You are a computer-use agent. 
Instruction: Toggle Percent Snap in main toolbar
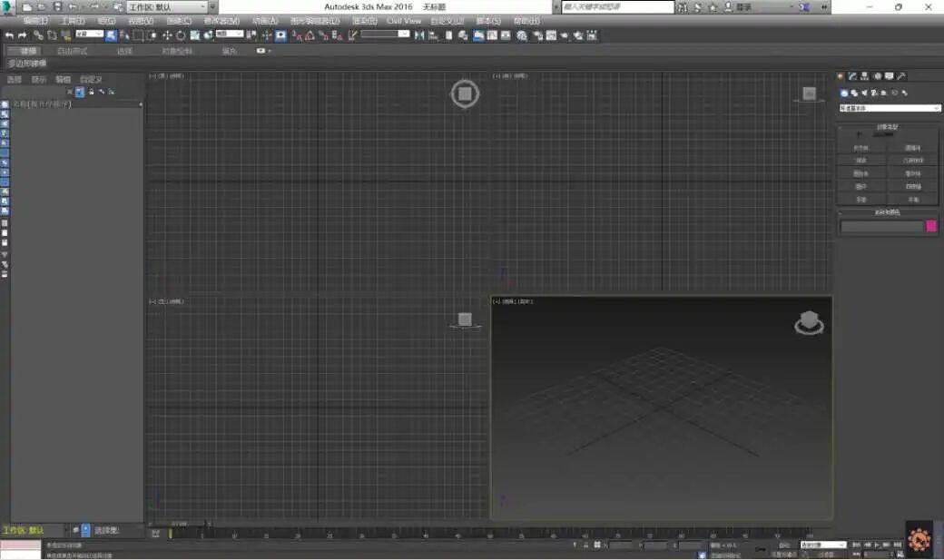coord(324,35)
